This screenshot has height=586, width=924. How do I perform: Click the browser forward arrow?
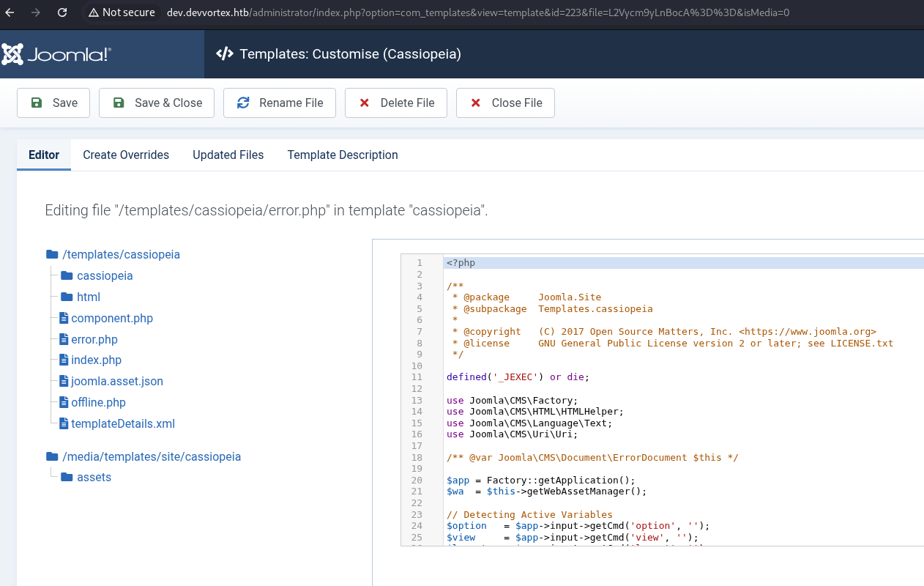(37, 12)
